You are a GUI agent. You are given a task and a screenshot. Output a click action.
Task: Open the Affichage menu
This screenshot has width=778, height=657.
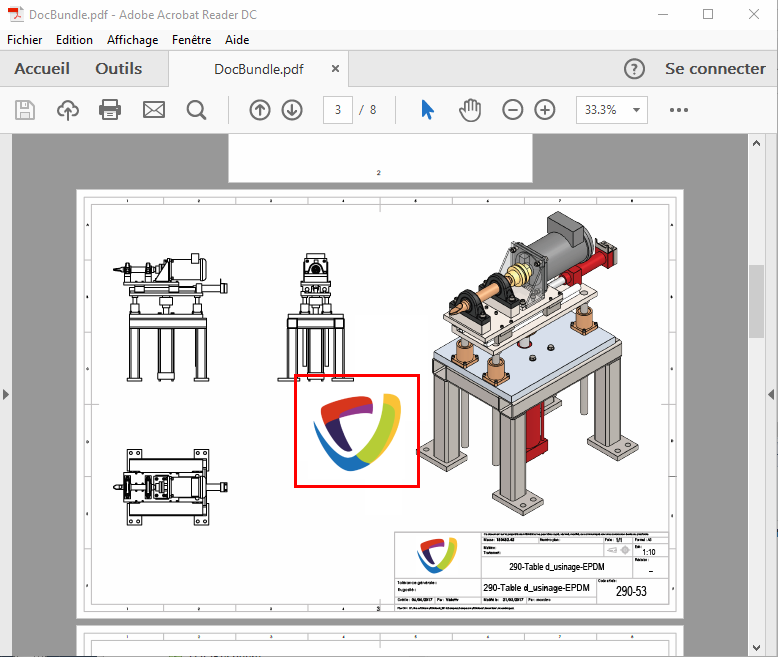tap(132, 40)
